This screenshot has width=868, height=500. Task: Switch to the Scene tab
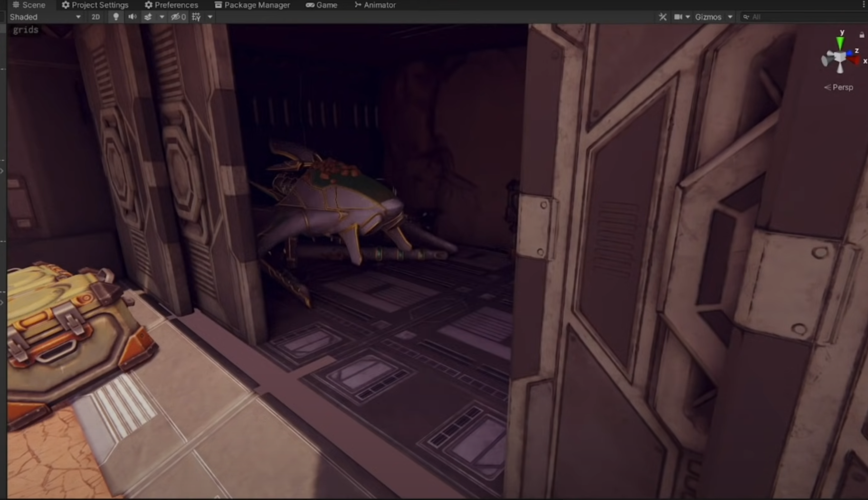(x=29, y=5)
